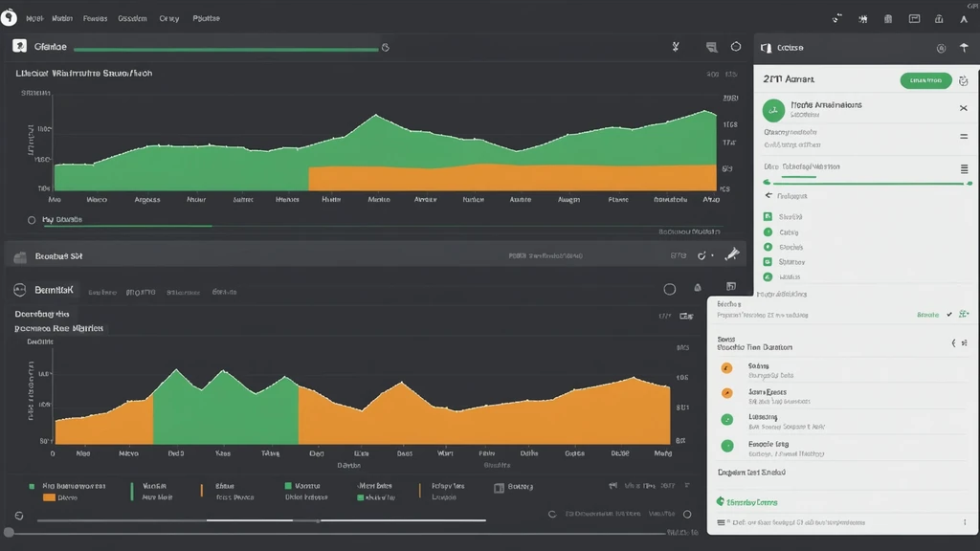This screenshot has width=980, height=551.
Task: Toggle the green round marker next to 'Cabig'
Action: [768, 231]
